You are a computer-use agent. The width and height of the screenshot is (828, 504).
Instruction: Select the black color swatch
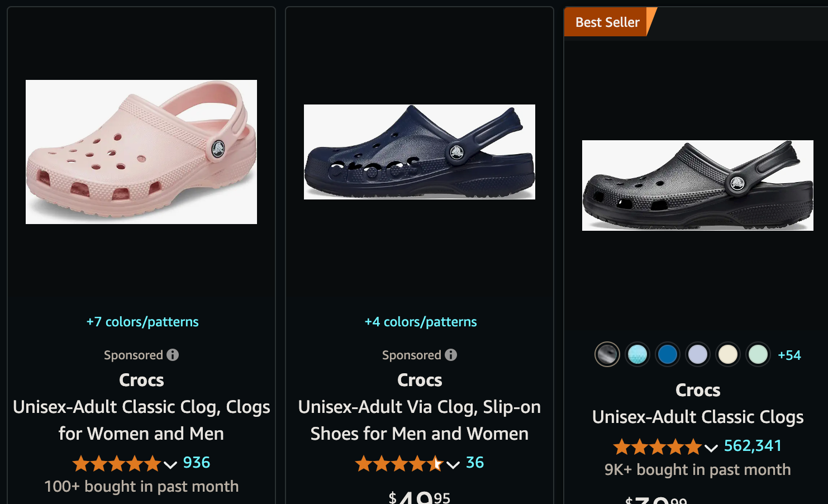(x=607, y=354)
